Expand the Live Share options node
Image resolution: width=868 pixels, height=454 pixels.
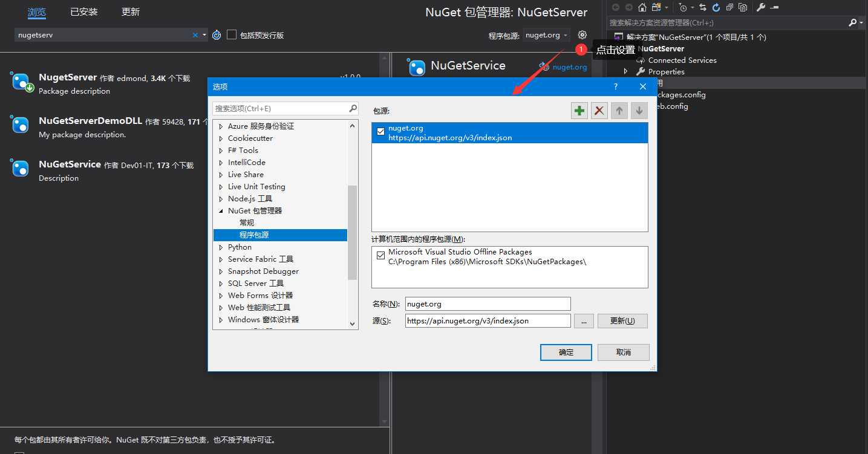pyautogui.click(x=221, y=175)
